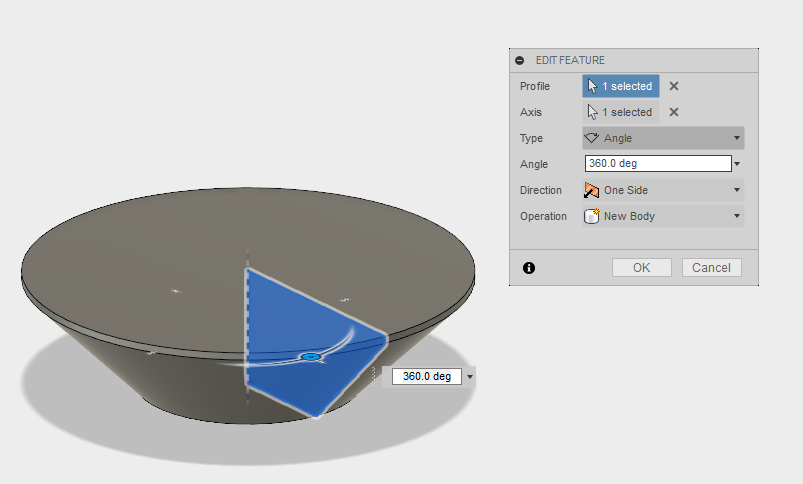Open the Type dropdown showing Angle
The height and width of the screenshot is (484, 803).
[x=663, y=138]
